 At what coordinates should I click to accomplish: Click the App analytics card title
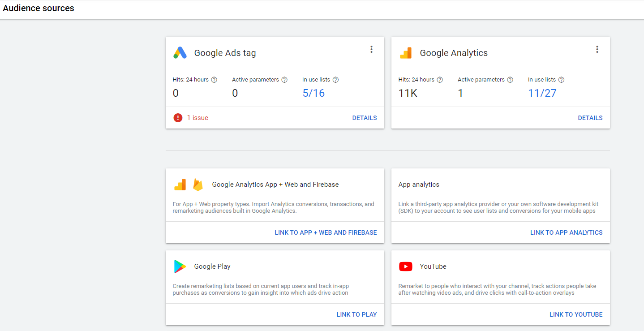(419, 185)
